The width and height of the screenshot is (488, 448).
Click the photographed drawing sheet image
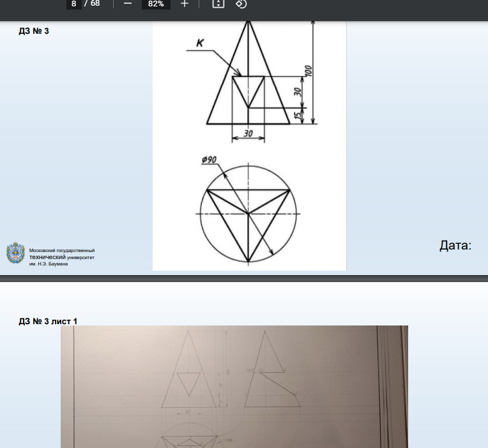pos(234,387)
